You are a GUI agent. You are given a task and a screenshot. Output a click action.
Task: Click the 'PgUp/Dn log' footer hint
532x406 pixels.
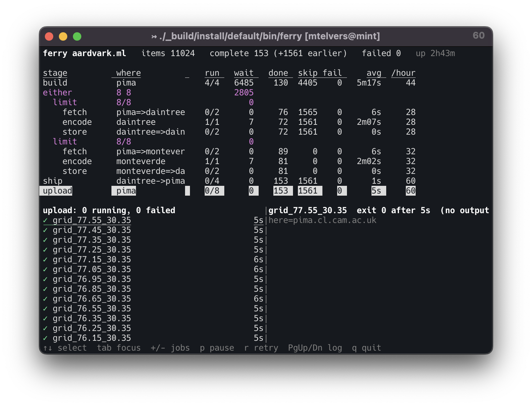(x=315, y=348)
